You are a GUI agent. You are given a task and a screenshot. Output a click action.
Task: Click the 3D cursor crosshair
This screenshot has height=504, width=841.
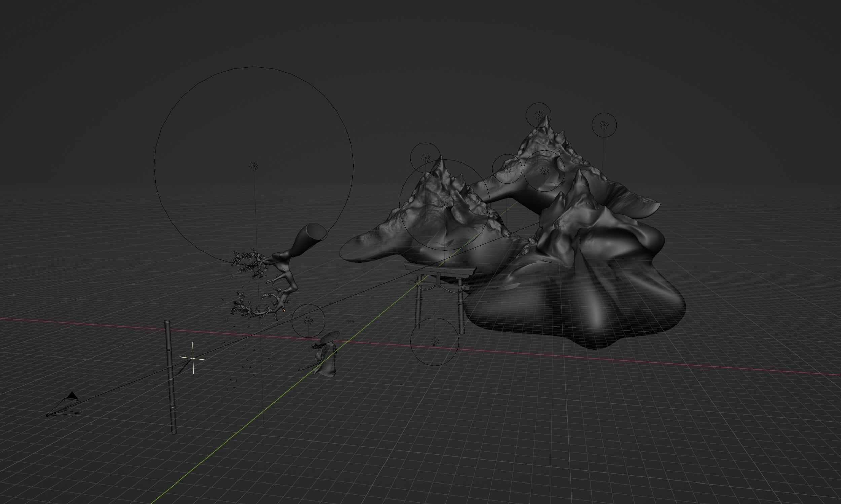click(193, 358)
